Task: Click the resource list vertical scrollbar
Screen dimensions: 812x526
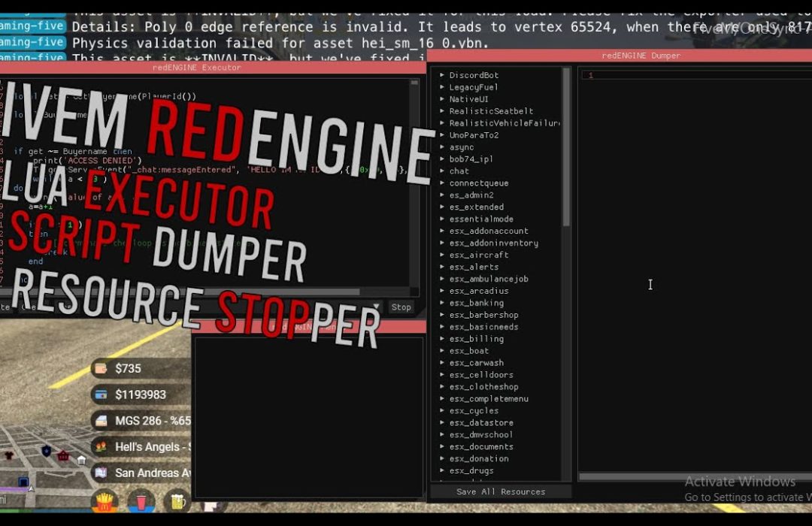Action: tap(566, 147)
